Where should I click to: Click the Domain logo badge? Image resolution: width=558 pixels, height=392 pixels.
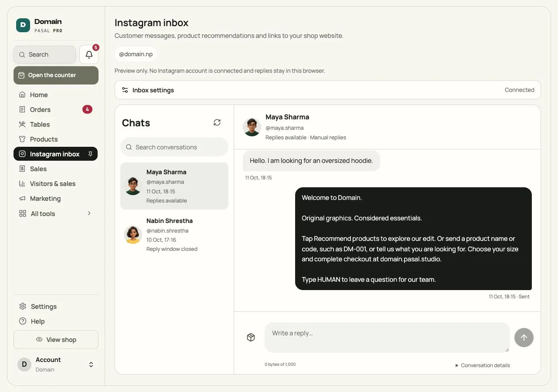[x=23, y=25]
